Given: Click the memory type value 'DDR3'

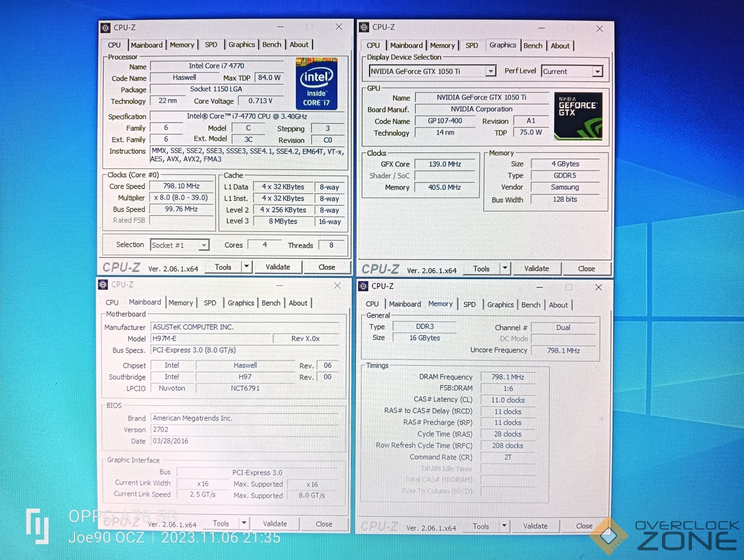Looking at the screenshot, I should [425, 326].
